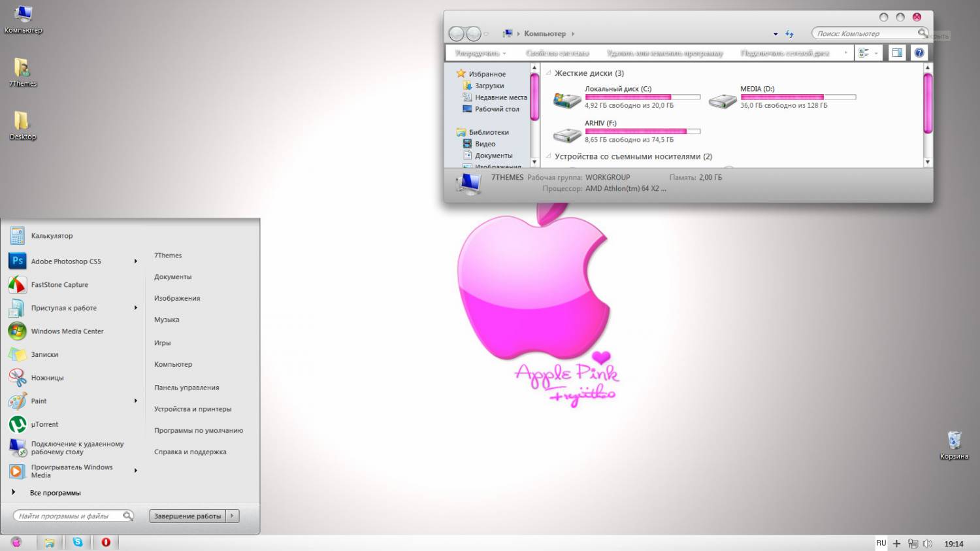Open 7Themes in Start menu

tap(168, 256)
